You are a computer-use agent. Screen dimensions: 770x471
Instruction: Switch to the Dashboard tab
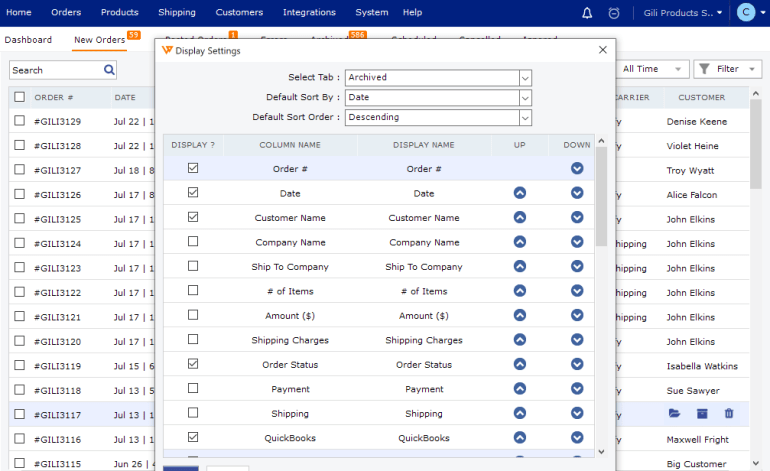point(28,40)
